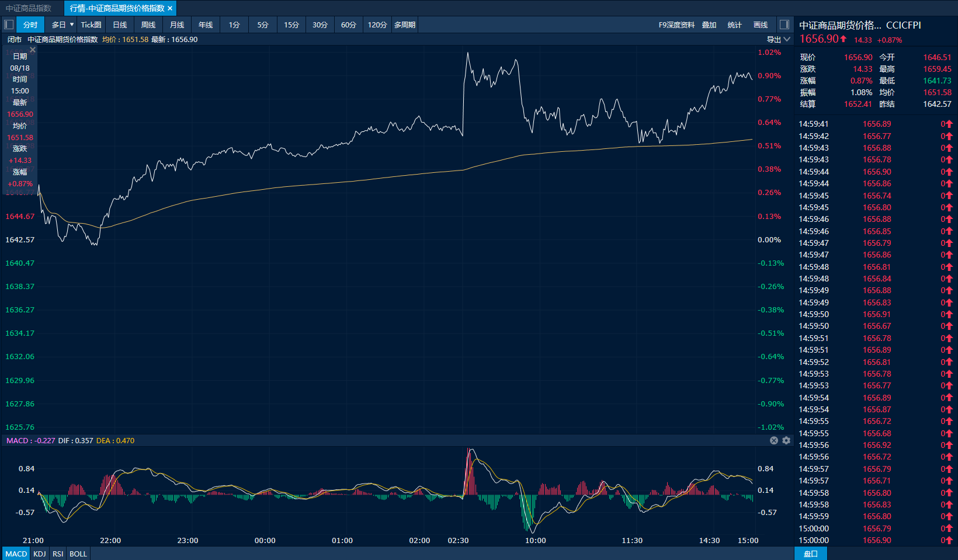
Task: Switch to the RSI indicator tab
Action: coord(58,554)
